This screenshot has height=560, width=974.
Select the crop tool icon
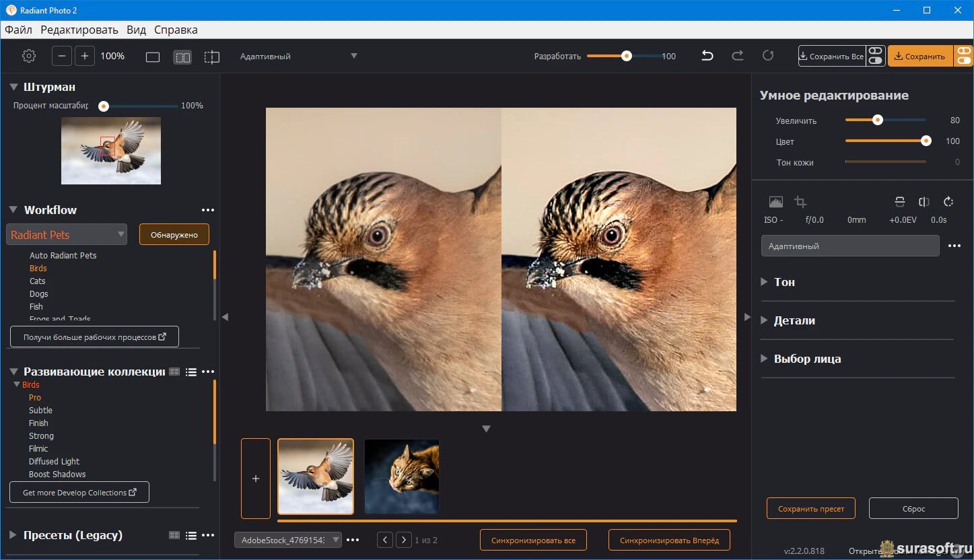(800, 202)
